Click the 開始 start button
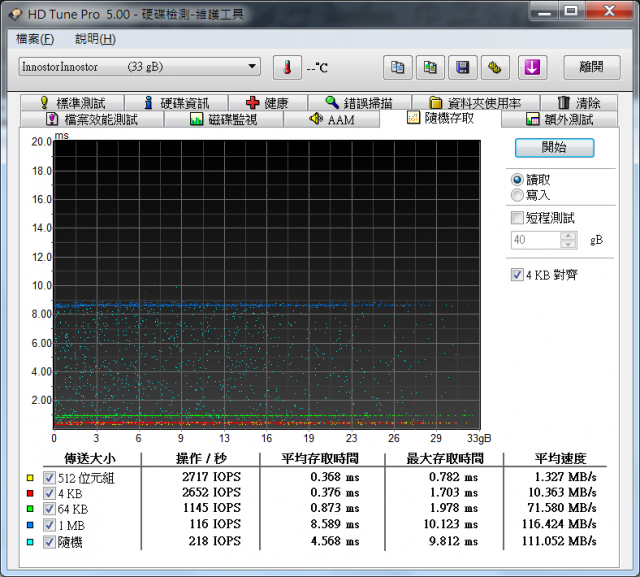Image resolution: width=640 pixels, height=577 pixels. point(554,147)
